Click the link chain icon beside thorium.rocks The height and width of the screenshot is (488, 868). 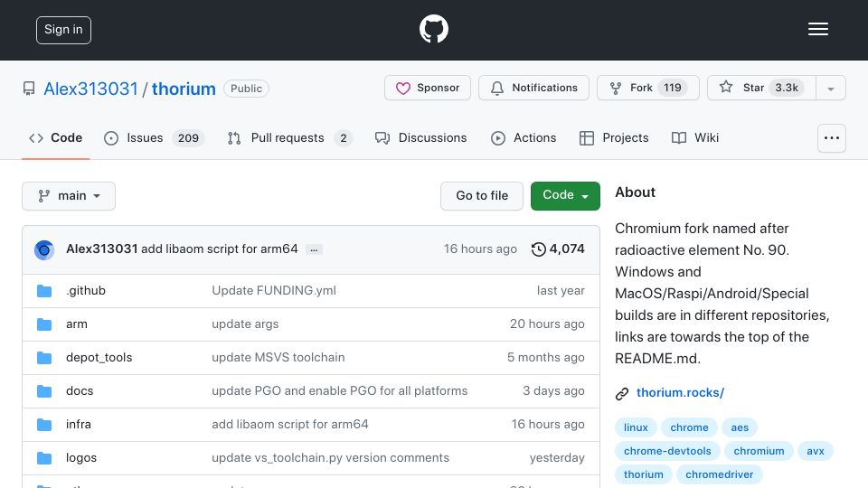[x=622, y=393]
